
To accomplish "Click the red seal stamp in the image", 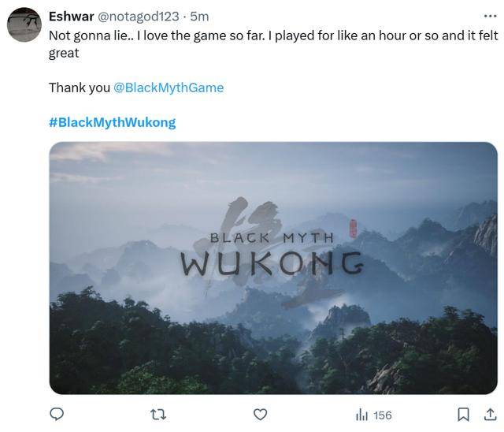I will pyautogui.click(x=353, y=229).
